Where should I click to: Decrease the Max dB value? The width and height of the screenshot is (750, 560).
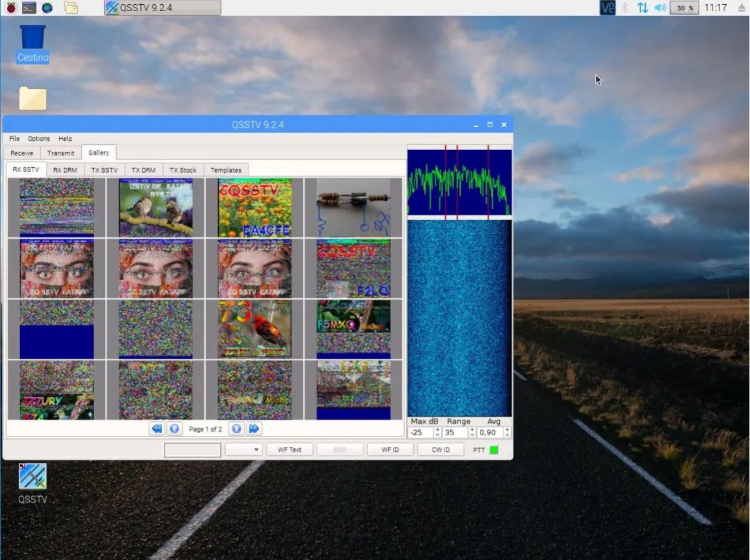coord(437,435)
